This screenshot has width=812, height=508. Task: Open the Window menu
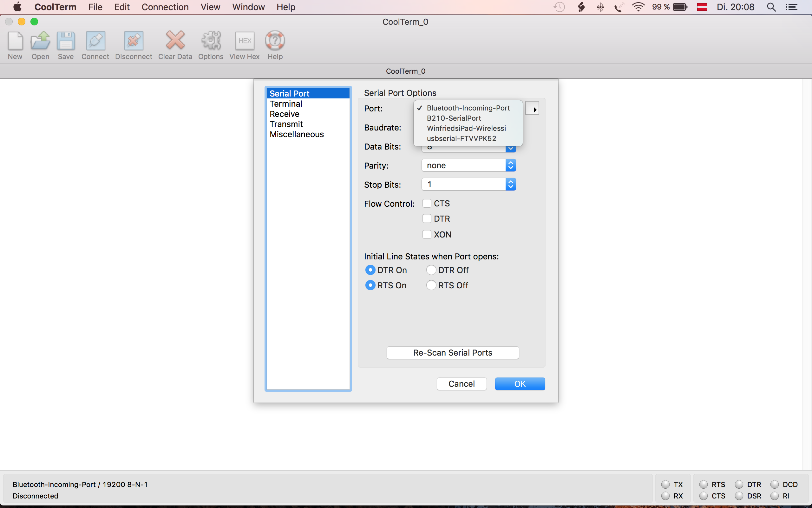[x=248, y=7]
